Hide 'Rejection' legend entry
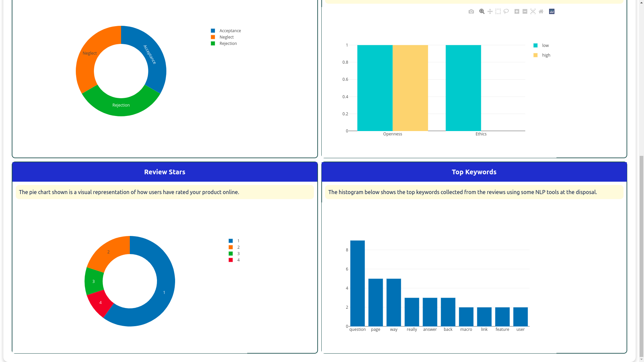The height and width of the screenshot is (362, 644). tap(228, 44)
